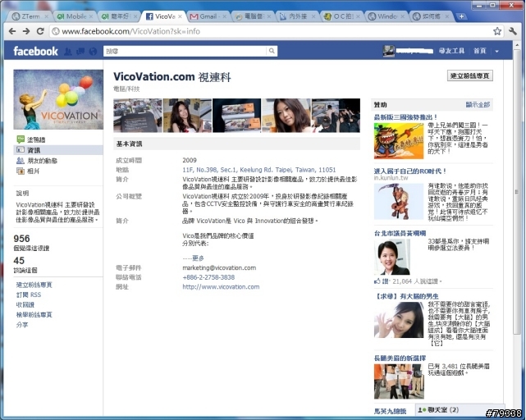
Task: Open messages icon in Facebook bar
Action: pyautogui.click(x=80, y=52)
